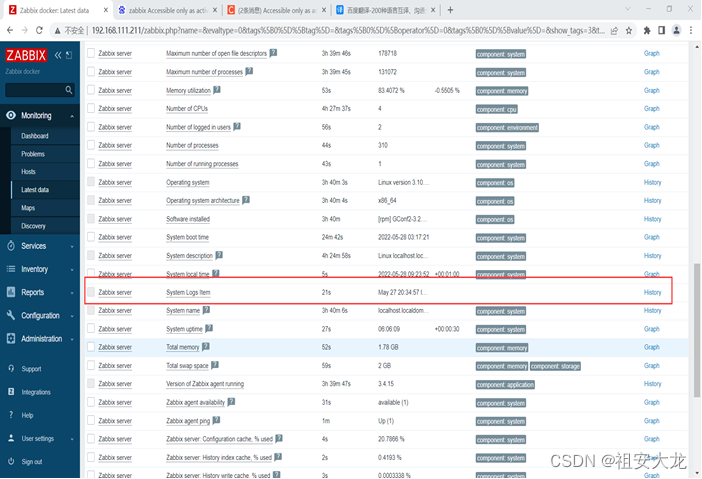Click help icon next to Zabbix agent ping
Viewport: 702px width, 479px height.
(x=217, y=420)
